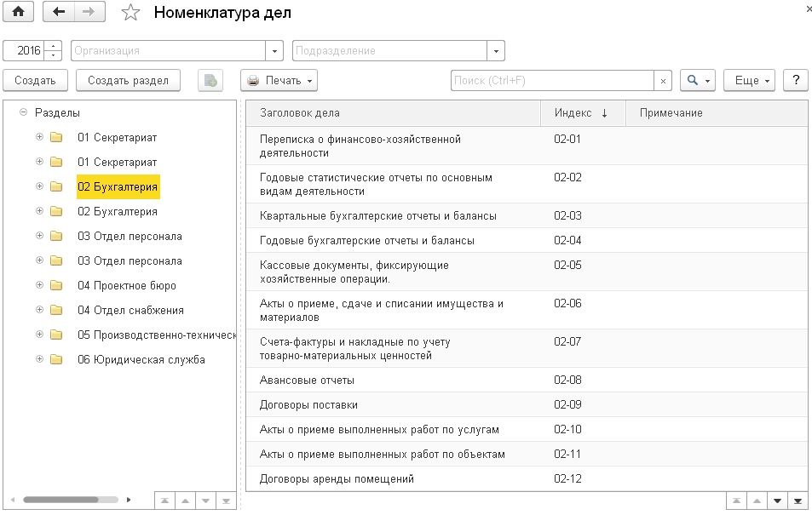Image resolution: width=812 pixels, height=515 pixels.
Task: Jump to last record with bottom navigation icon
Action: 797,501
